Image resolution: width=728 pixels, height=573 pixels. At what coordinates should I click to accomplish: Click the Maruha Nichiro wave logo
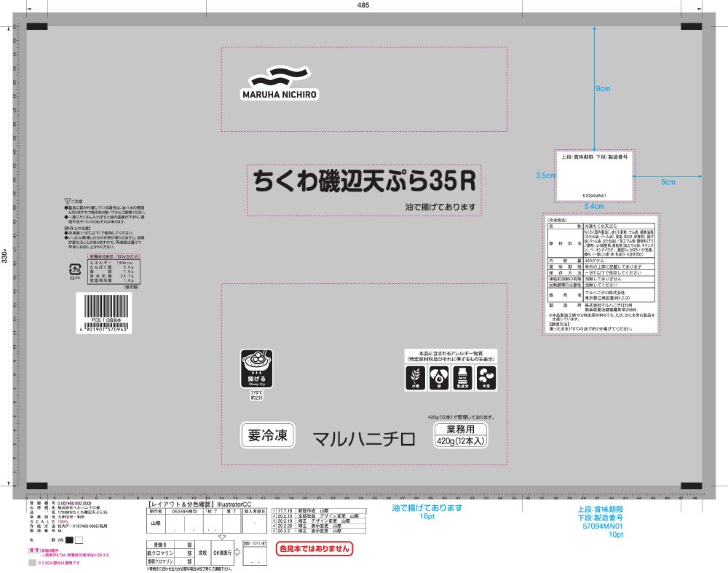click(x=280, y=76)
